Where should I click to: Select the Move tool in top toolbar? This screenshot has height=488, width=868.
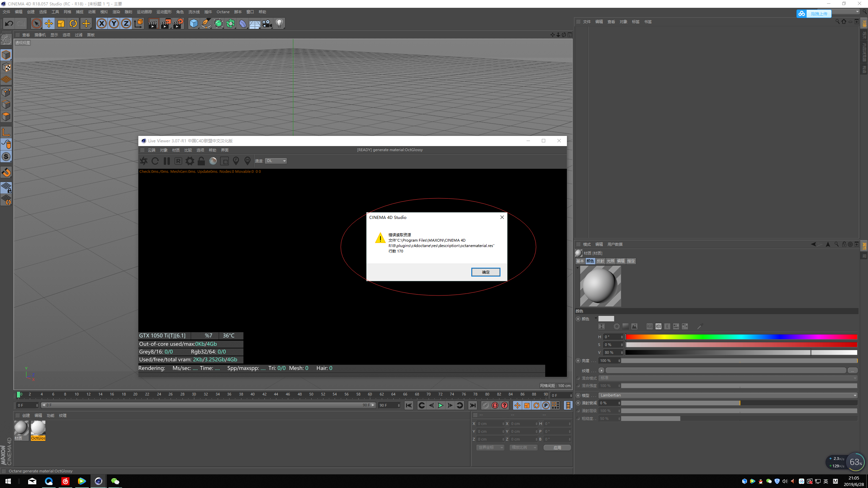point(49,23)
